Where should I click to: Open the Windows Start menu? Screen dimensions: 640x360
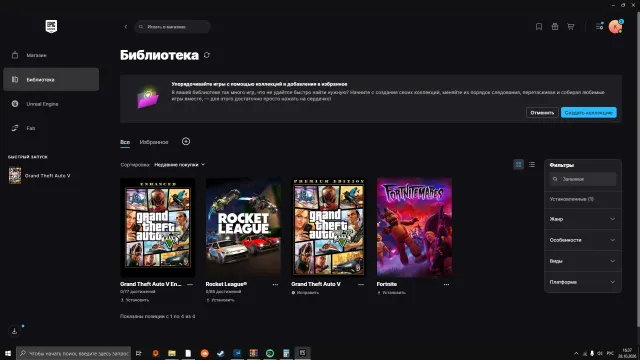click(x=8, y=353)
